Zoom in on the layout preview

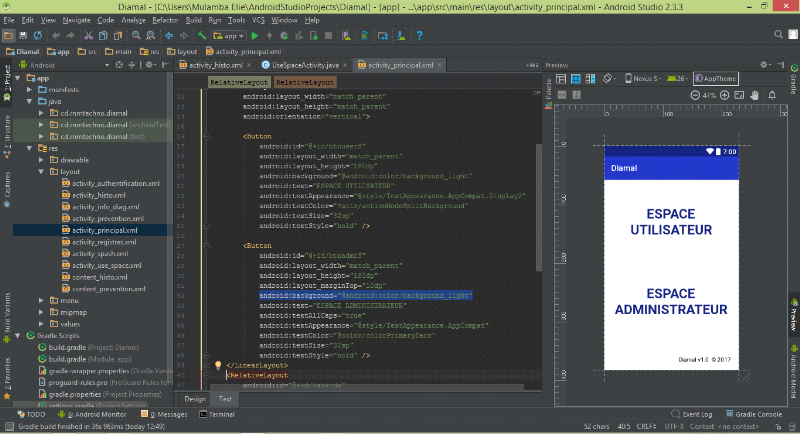(724, 95)
